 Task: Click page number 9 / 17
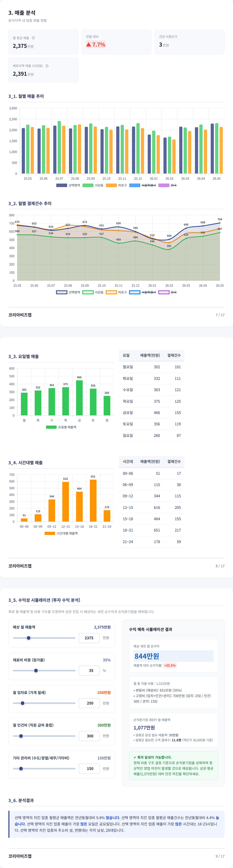[220, 856]
